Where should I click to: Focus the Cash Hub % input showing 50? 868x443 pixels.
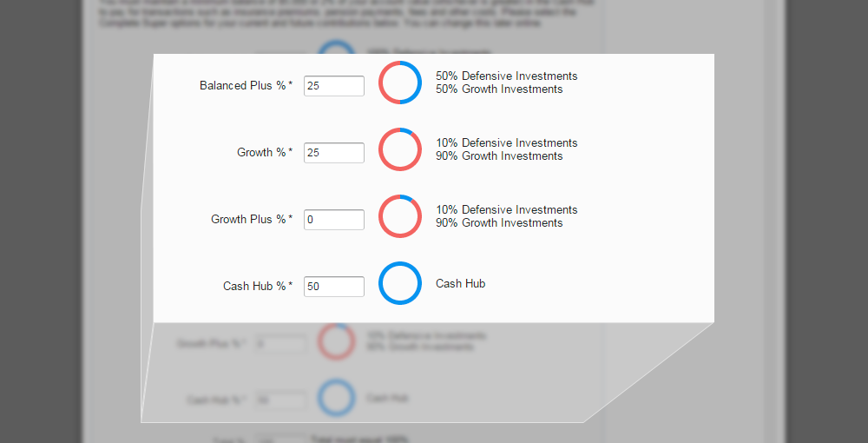[334, 287]
